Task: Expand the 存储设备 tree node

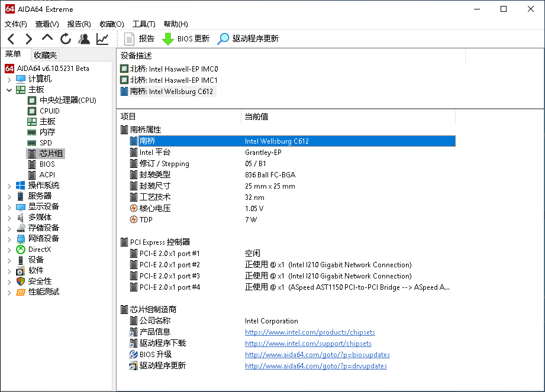Action: coord(9,228)
